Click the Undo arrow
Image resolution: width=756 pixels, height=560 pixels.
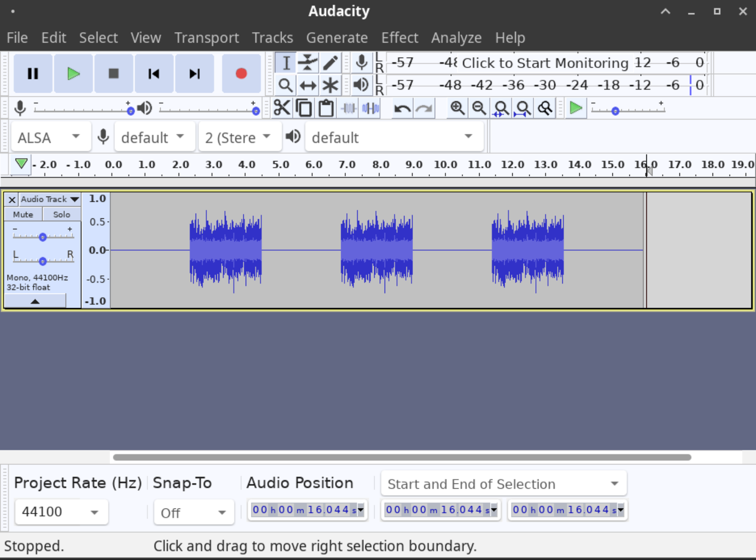coord(402,108)
